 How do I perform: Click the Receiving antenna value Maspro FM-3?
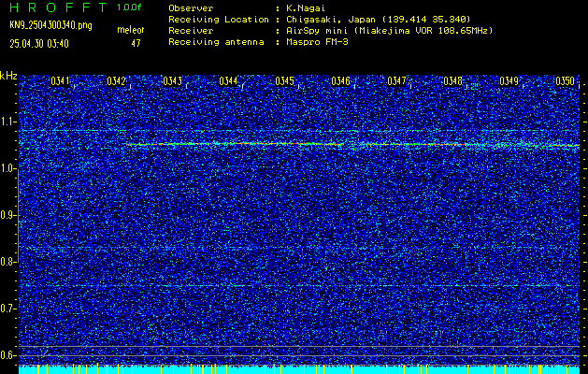tap(317, 42)
